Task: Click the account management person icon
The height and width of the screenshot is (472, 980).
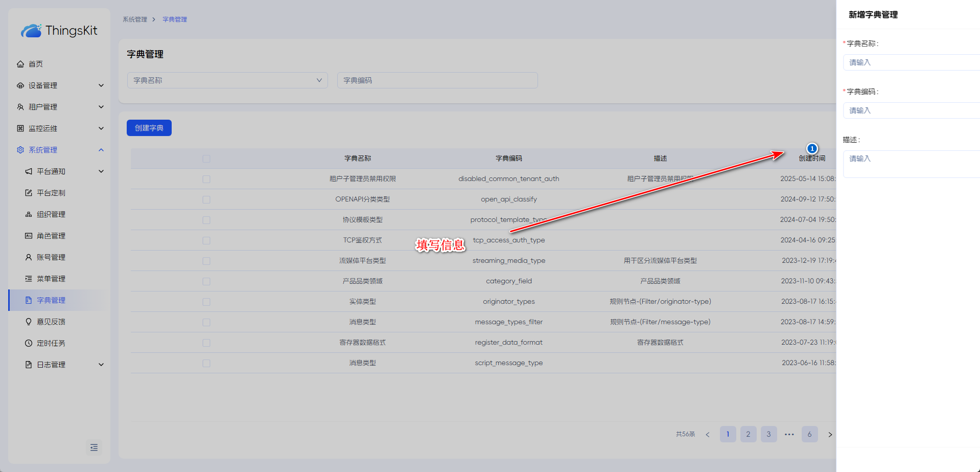Action: (x=29, y=257)
